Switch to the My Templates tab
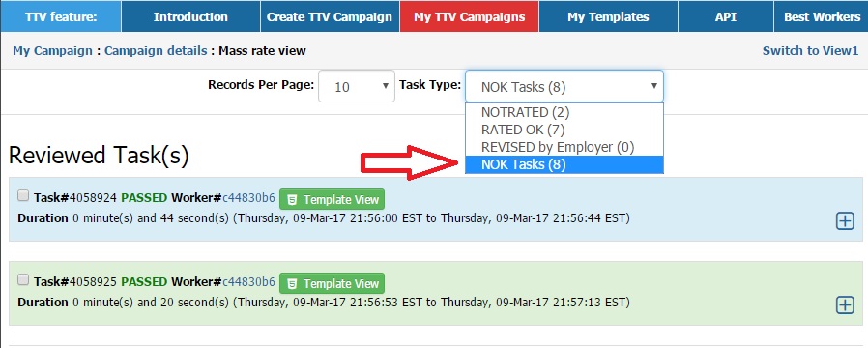The width and height of the screenshot is (868, 348). point(608,16)
